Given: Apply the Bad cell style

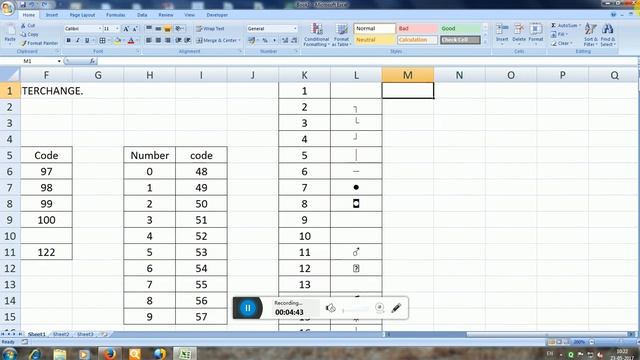Looking at the screenshot, I should pyautogui.click(x=417, y=29).
